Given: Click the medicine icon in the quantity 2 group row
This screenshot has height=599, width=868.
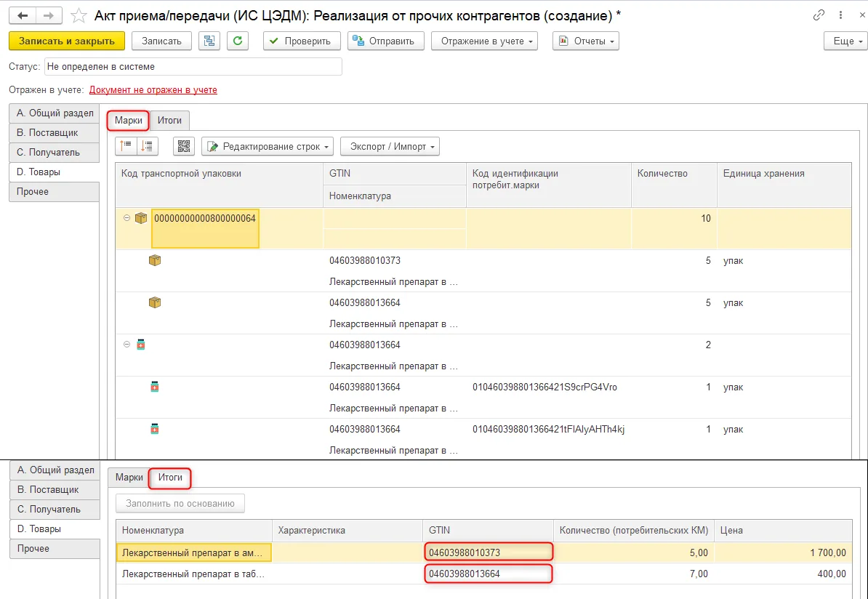Looking at the screenshot, I should pos(141,345).
